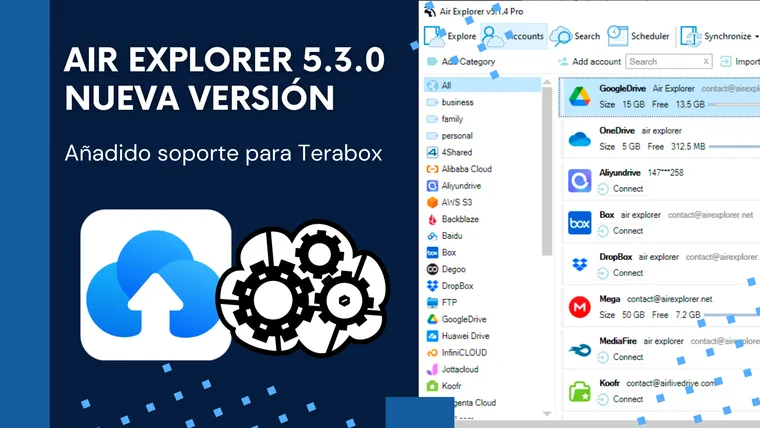Connect the Aliyundrive account

pyautogui.click(x=620, y=189)
